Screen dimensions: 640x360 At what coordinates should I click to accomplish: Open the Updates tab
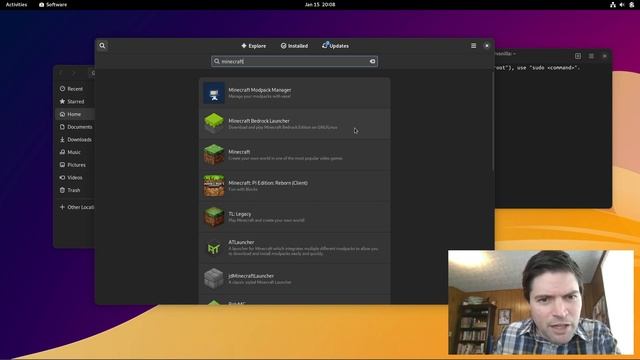click(335, 46)
